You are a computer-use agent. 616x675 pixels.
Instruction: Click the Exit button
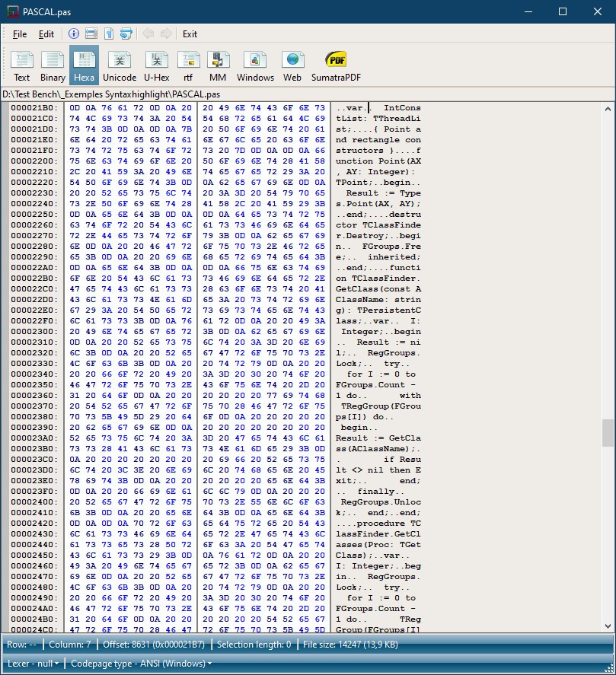click(190, 34)
